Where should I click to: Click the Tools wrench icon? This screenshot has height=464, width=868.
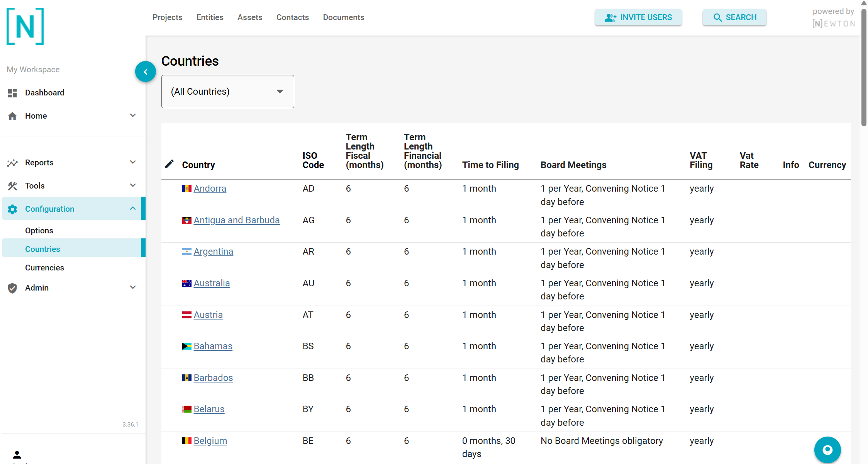[12, 186]
